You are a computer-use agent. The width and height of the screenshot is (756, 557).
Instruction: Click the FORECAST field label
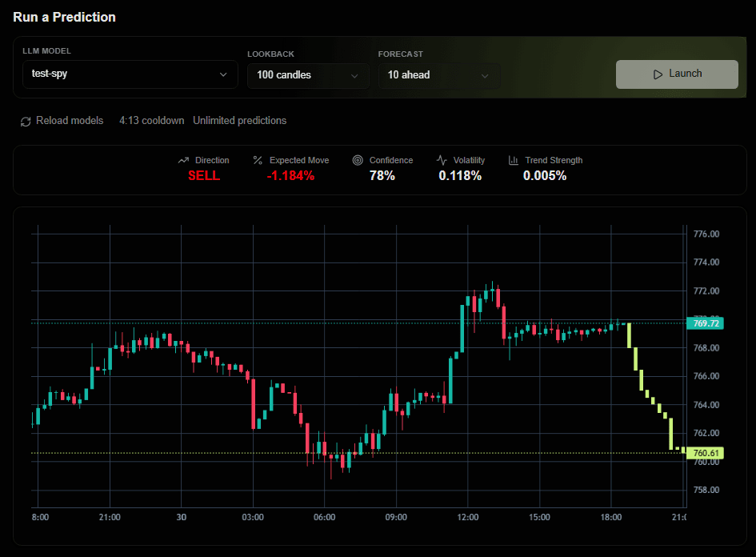click(x=401, y=54)
